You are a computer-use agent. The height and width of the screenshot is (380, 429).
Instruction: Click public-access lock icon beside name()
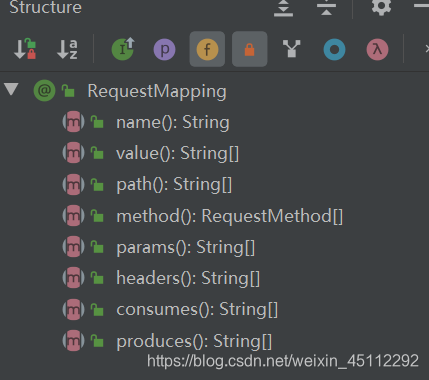(97, 122)
